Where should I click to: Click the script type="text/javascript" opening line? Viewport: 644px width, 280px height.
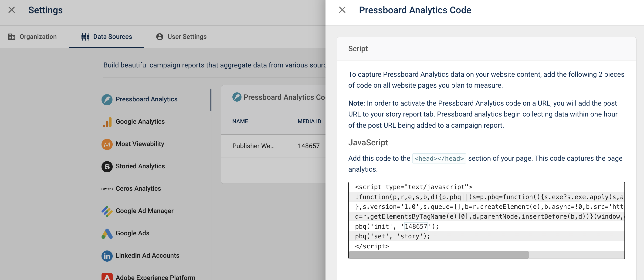(x=414, y=187)
